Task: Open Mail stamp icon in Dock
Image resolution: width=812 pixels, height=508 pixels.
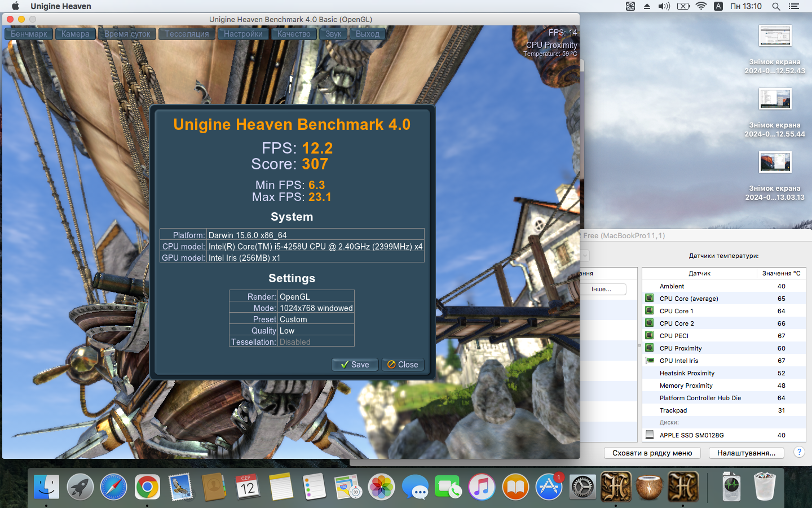Action: point(180,487)
